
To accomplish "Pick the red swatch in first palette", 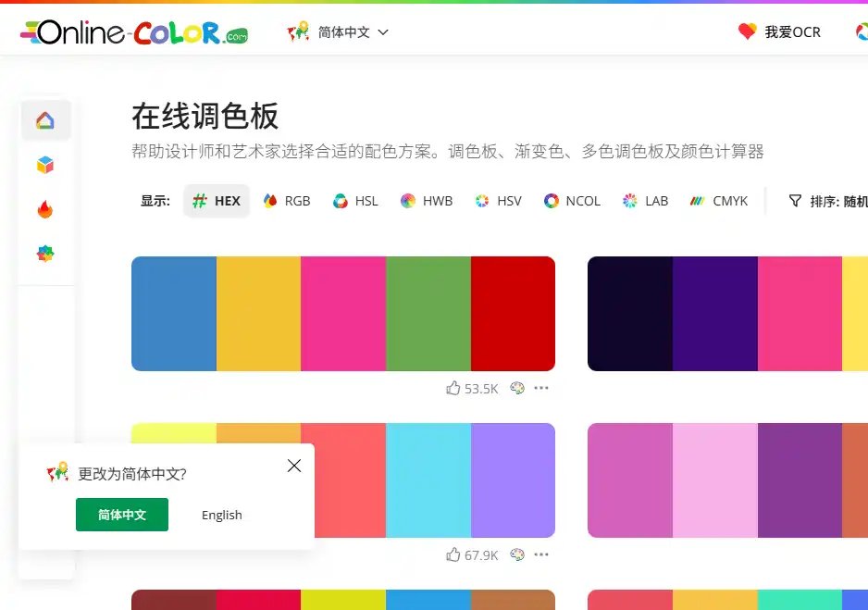I will (x=514, y=314).
